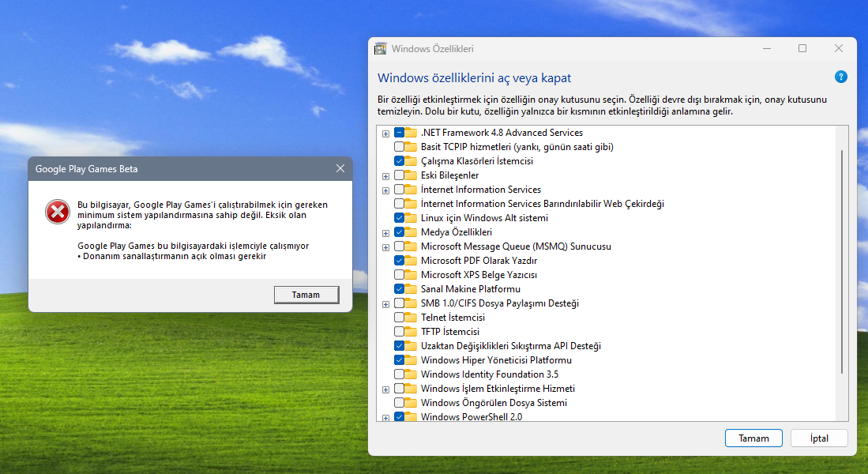Click the features list vertical scrollbar
Image resolution: width=868 pixels, height=474 pixels.
pyautogui.click(x=842, y=261)
